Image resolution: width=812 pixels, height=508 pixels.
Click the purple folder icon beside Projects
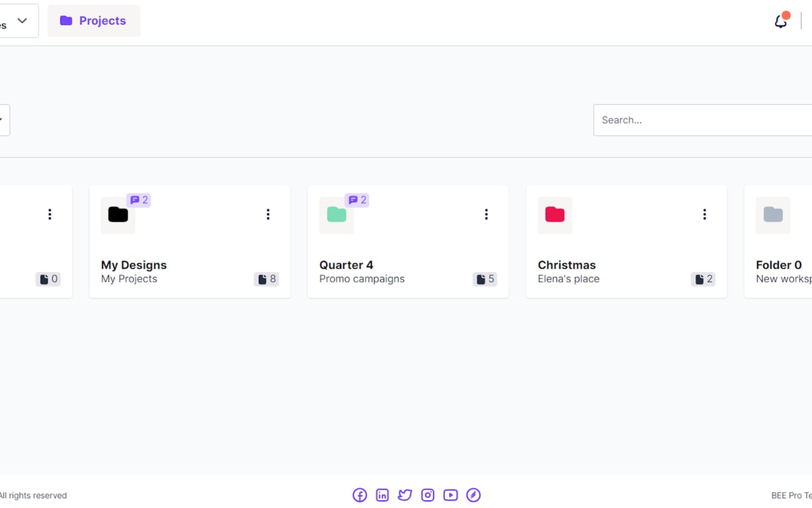[66, 21]
